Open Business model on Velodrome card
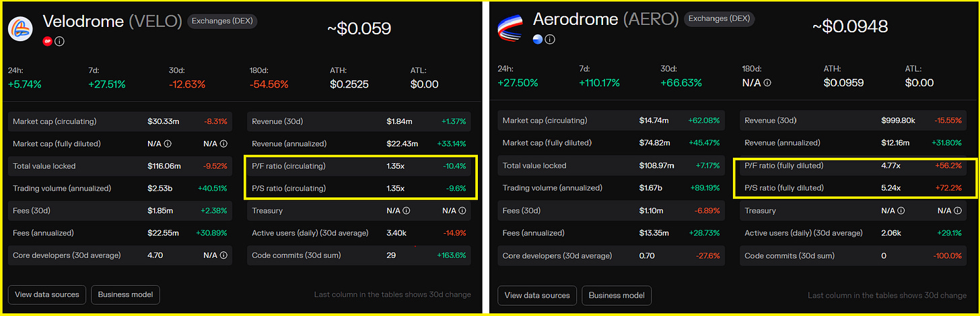The image size is (980, 316). pos(125,294)
